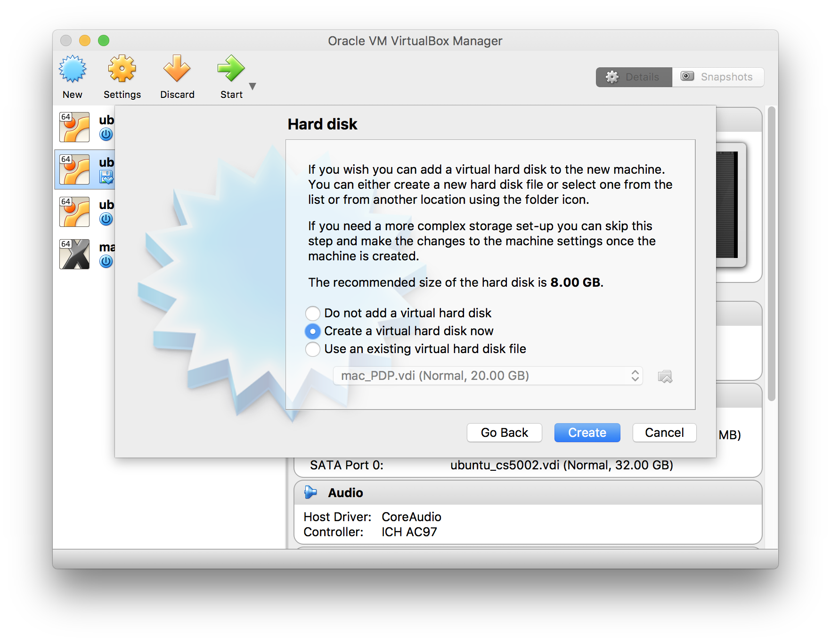Screen dimensions: 831x644
Task: Select the first ubuntu VM icon in the list
Action: pyautogui.click(x=74, y=127)
